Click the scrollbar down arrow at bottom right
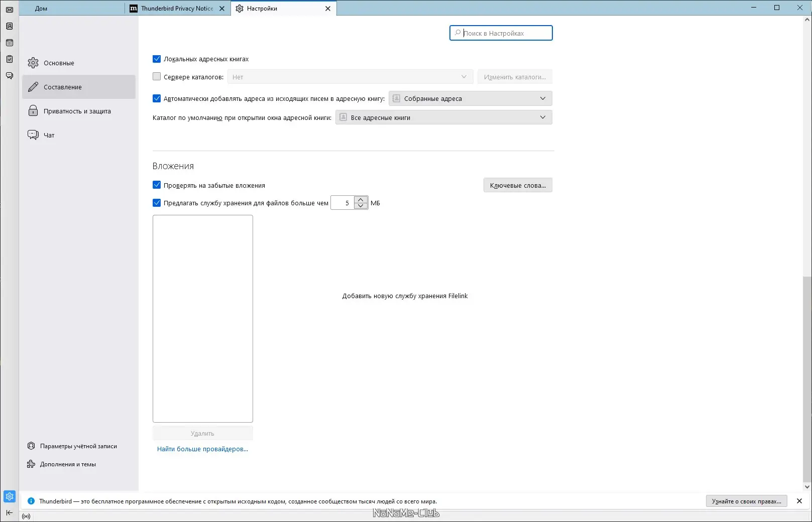812x522 pixels. (807, 486)
